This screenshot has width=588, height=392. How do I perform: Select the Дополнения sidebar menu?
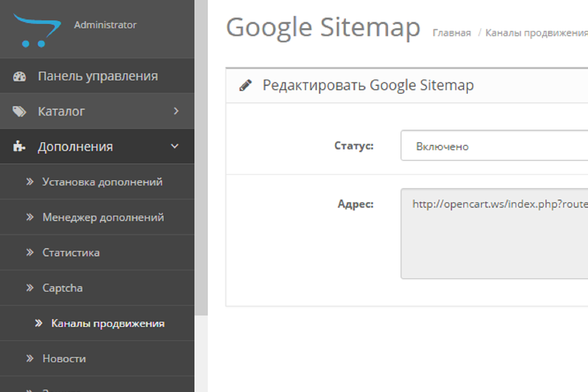[x=97, y=147]
